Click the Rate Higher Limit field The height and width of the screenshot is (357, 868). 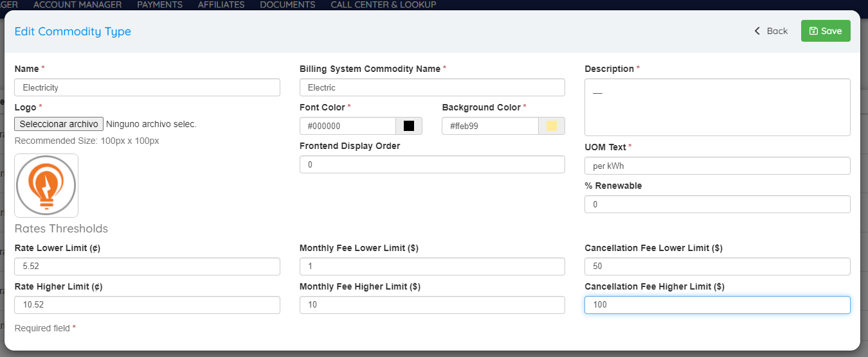click(x=147, y=305)
